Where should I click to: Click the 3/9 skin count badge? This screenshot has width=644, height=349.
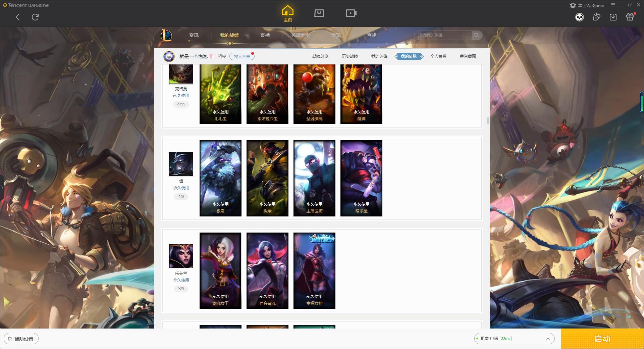coord(181,289)
